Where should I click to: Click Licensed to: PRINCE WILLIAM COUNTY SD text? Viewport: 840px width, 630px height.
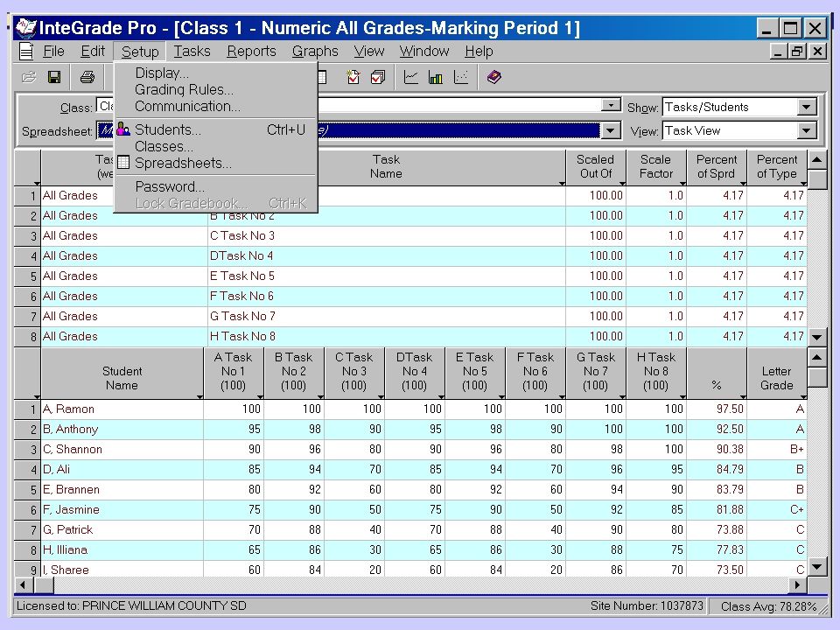click(x=131, y=605)
